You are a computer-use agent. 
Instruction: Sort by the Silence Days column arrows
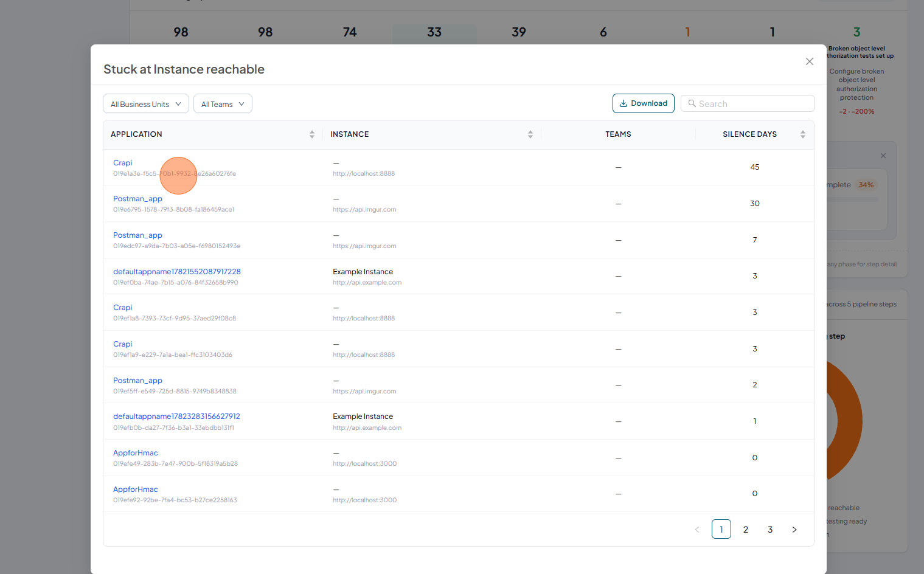pos(803,134)
